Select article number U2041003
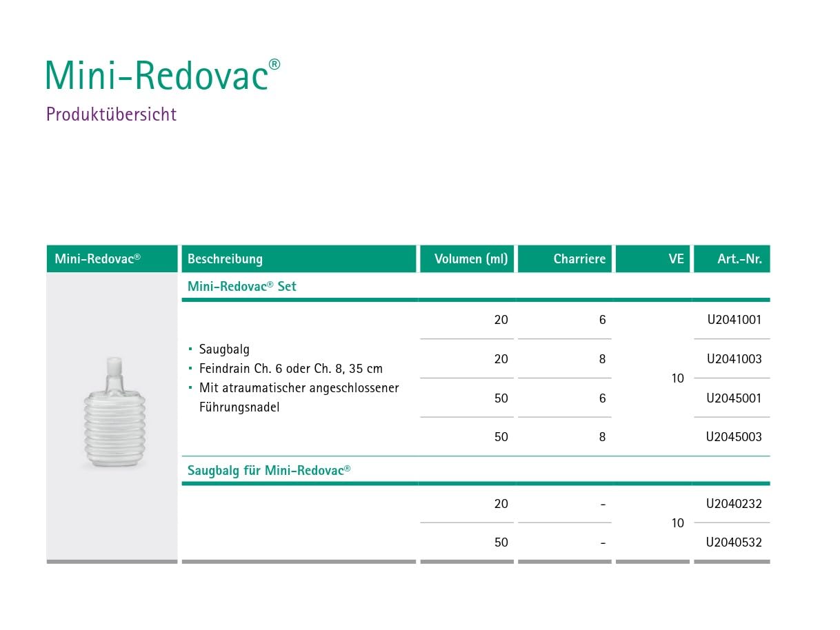The width and height of the screenshot is (840, 630). [x=734, y=358]
